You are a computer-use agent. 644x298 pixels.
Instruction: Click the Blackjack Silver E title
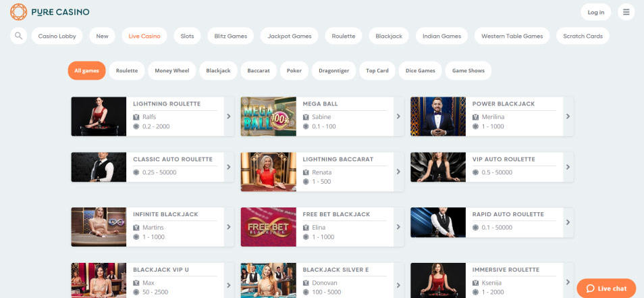(x=336, y=270)
